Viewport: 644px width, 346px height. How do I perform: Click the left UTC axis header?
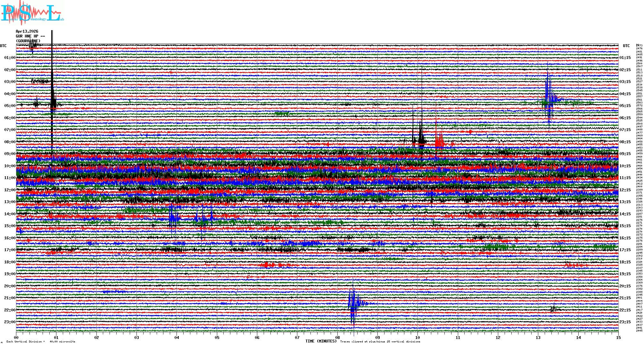click(3, 46)
